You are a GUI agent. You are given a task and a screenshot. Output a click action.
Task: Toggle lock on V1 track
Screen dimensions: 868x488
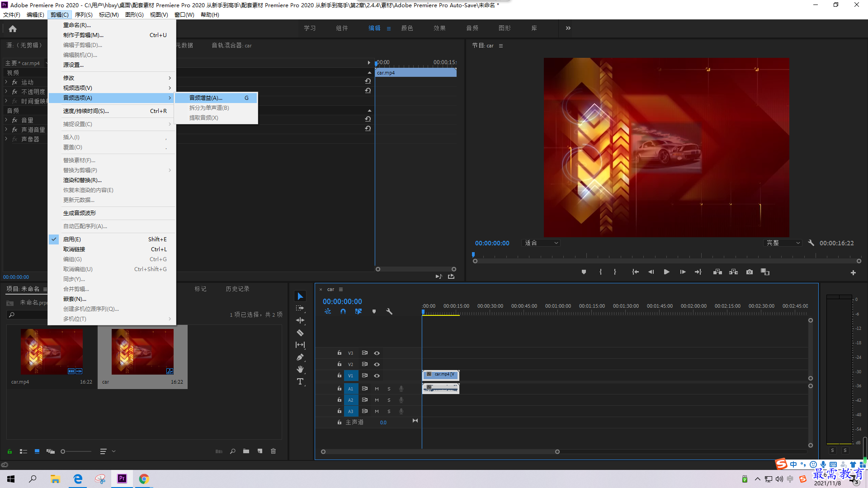[x=339, y=375]
